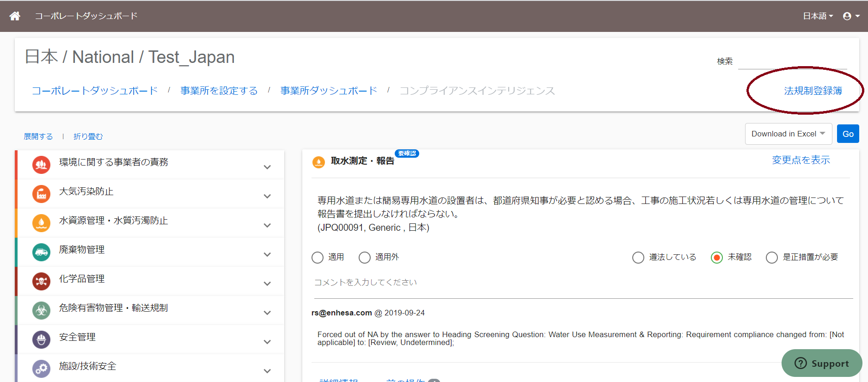Click the 施設/技術安全 gears icon
868x382 pixels.
pos(41,369)
